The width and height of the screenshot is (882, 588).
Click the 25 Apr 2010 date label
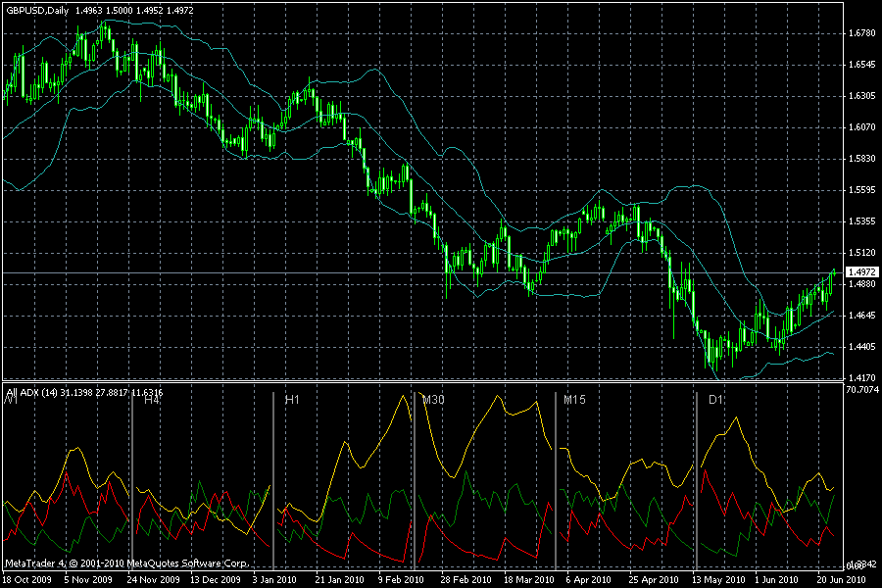point(654,579)
